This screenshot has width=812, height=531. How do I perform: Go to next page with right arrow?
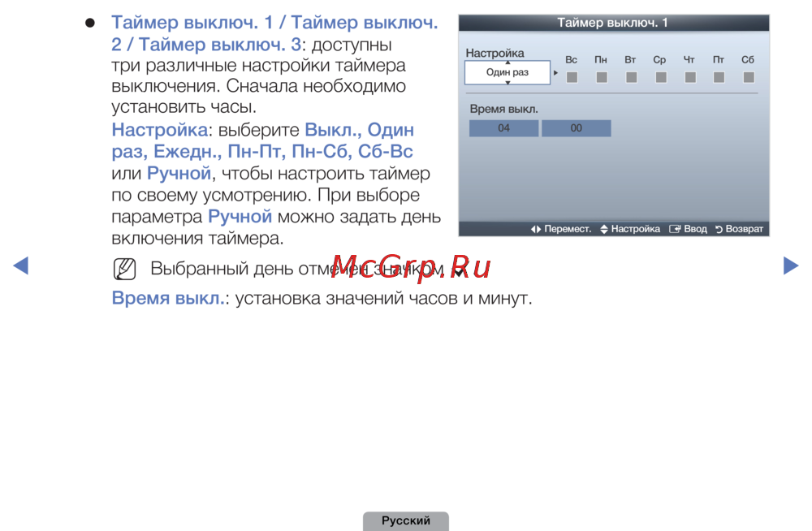pyautogui.click(x=790, y=265)
